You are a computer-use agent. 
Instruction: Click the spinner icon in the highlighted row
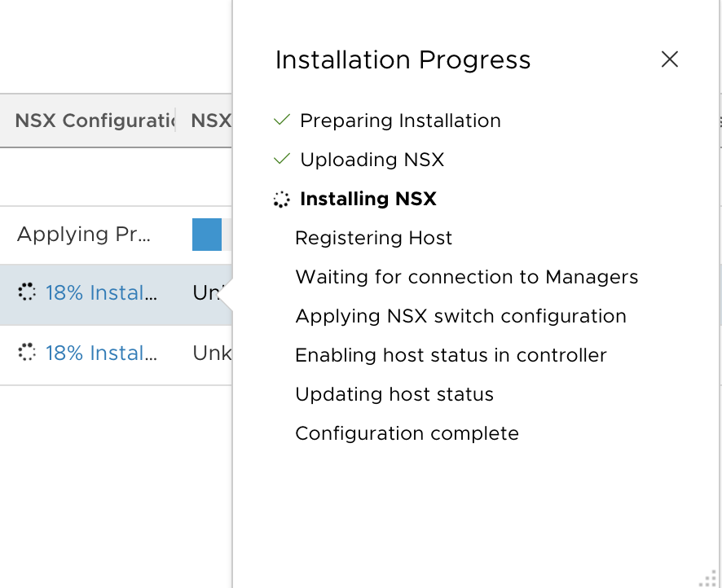coord(27,292)
